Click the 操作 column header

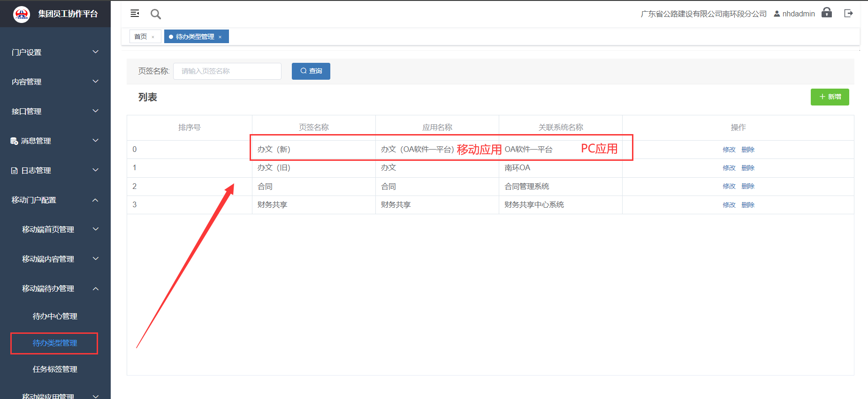[738, 128]
